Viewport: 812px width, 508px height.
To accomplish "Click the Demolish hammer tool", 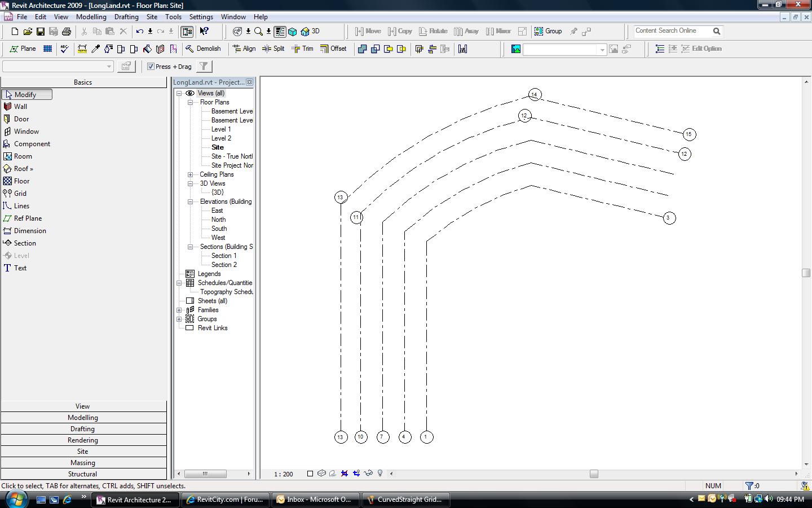I will (x=204, y=49).
